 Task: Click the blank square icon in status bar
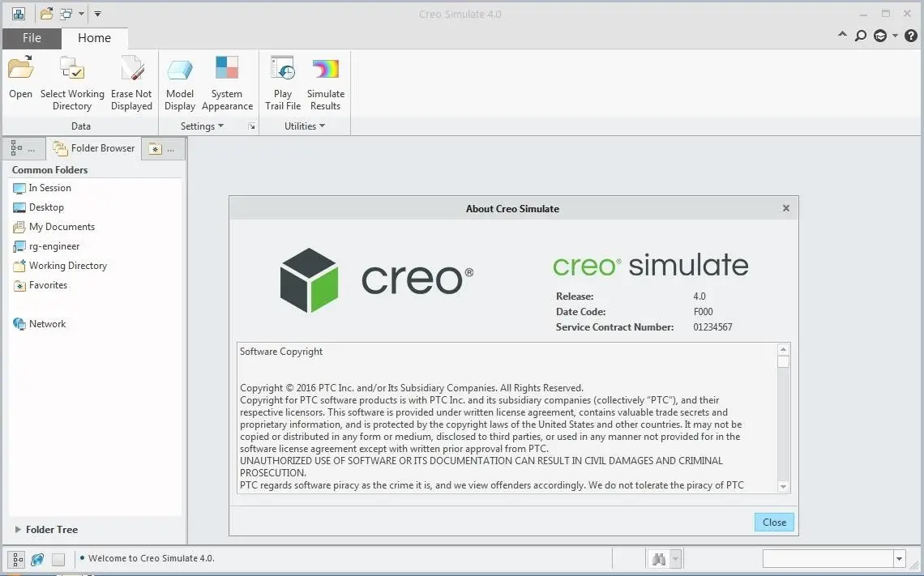58,559
